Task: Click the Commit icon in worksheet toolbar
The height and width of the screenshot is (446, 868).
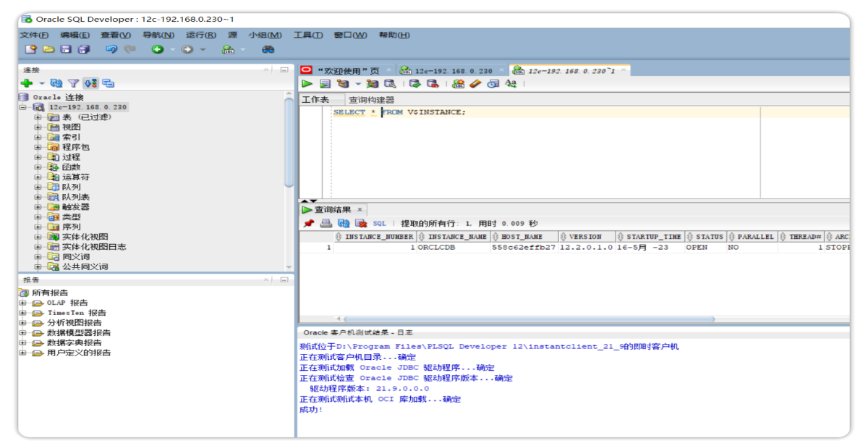Action: pos(414,83)
